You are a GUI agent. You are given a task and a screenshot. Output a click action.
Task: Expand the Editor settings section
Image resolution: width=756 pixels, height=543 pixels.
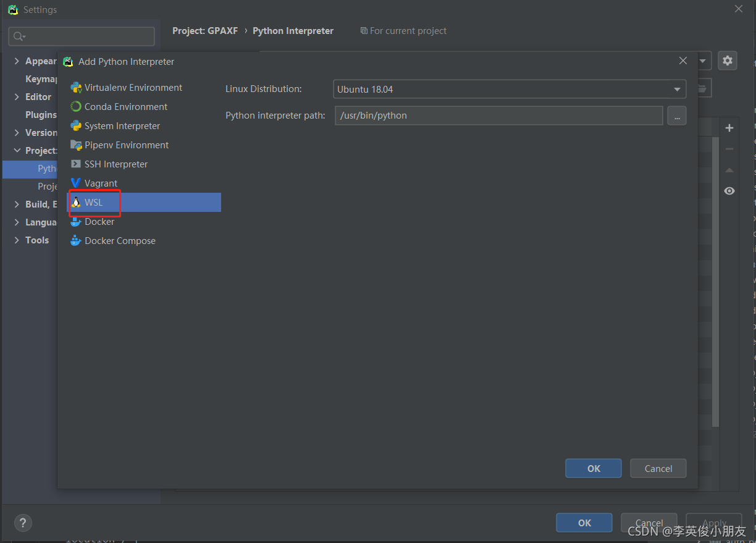[x=17, y=97]
